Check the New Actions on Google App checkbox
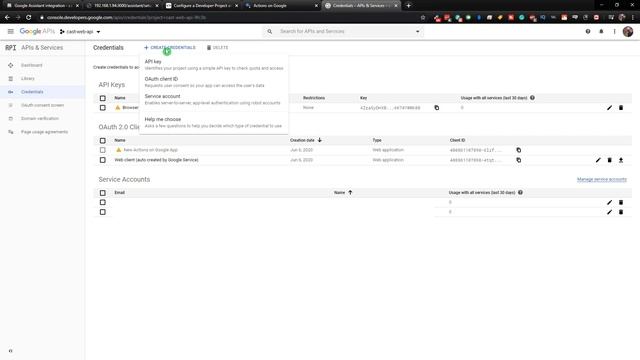 coord(102,150)
